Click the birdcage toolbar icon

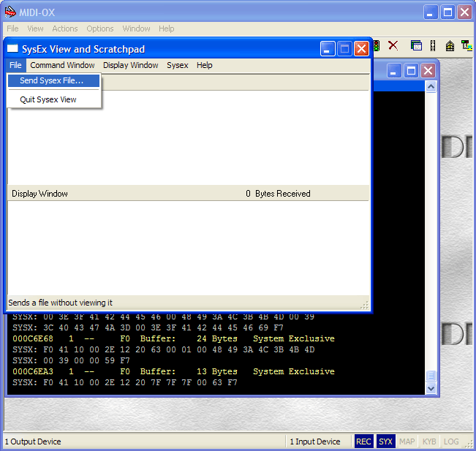(x=450, y=46)
